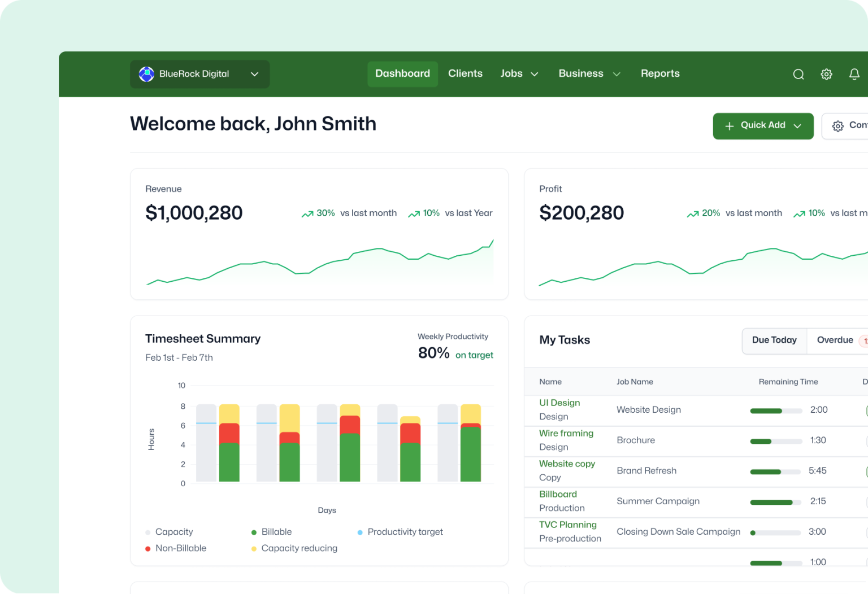Expand the Business navigation dropdown

click(x=589, y=73)
